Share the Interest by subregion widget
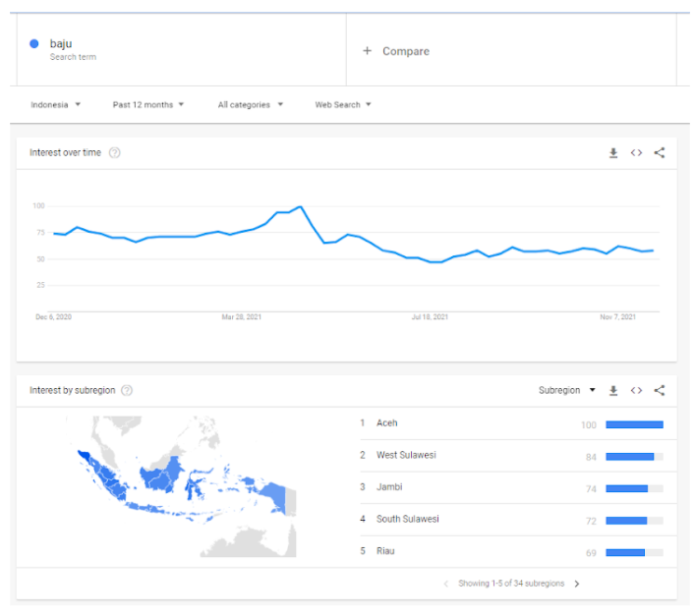 660,390
